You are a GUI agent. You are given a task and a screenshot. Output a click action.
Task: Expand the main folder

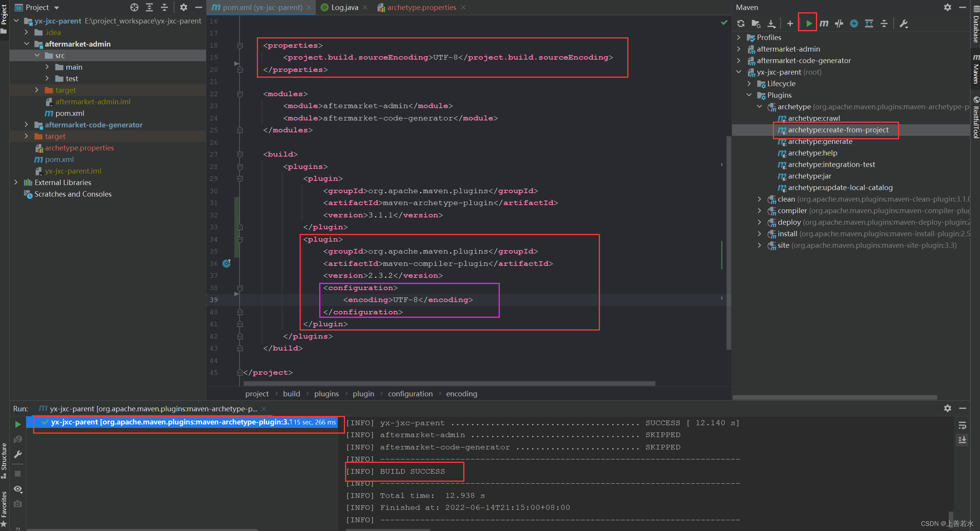point(47,67)
